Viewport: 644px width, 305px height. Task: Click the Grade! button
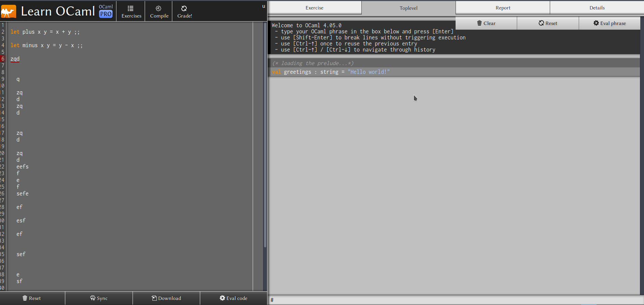pos(184,11)
